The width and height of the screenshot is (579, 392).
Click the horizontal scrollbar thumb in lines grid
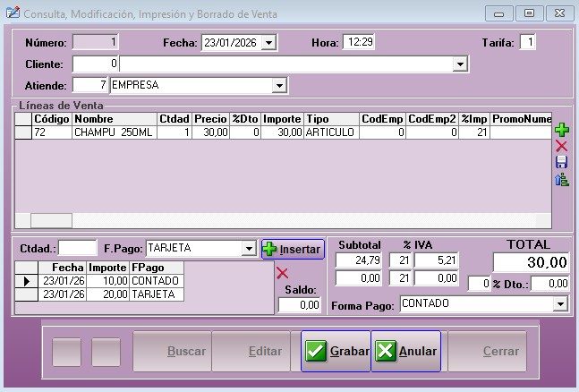pyautogui.click(x=51, y=221)
